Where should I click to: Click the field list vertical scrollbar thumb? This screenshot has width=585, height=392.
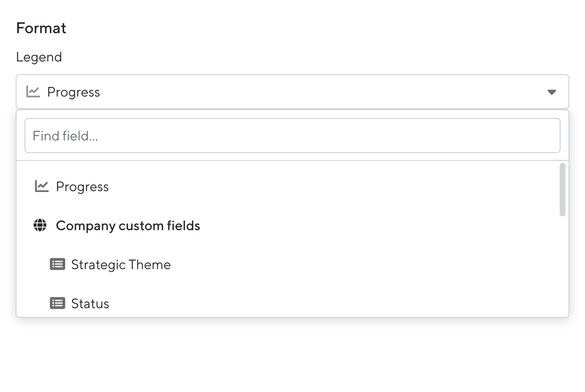coord(562,189)
